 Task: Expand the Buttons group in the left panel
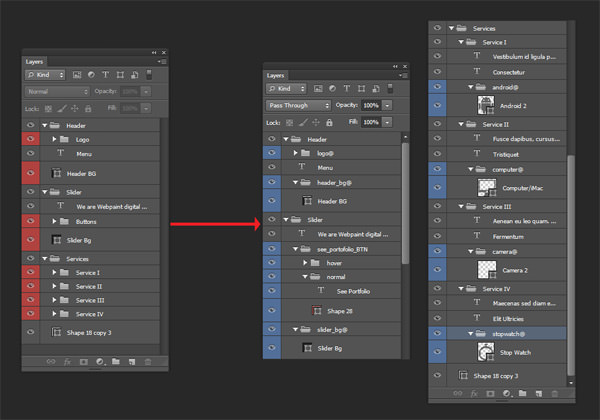pyautogui.click(x=54, y=223)
